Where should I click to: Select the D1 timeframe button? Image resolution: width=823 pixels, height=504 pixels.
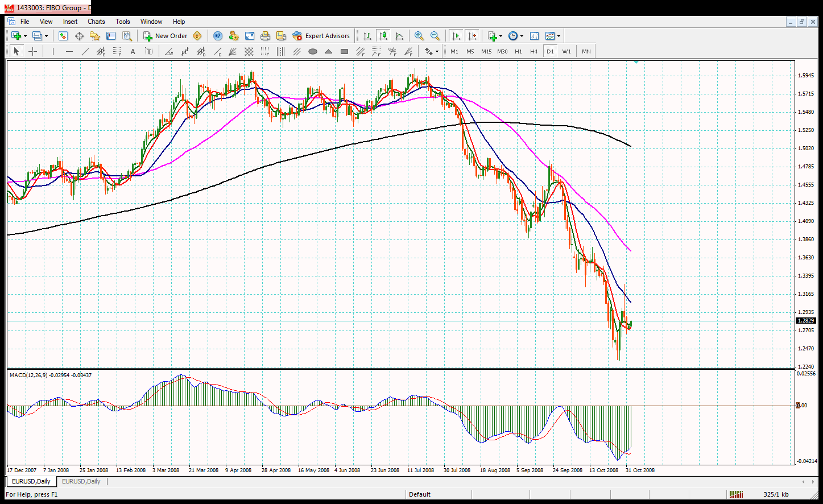point(550,51)
